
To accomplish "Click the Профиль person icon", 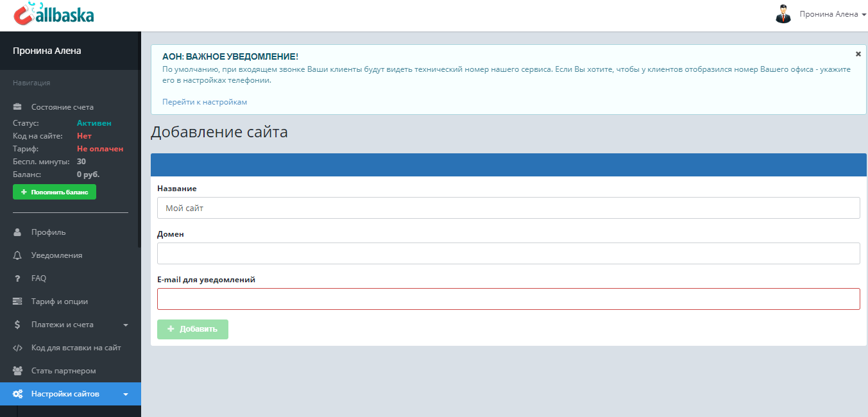I will (18, 232).
